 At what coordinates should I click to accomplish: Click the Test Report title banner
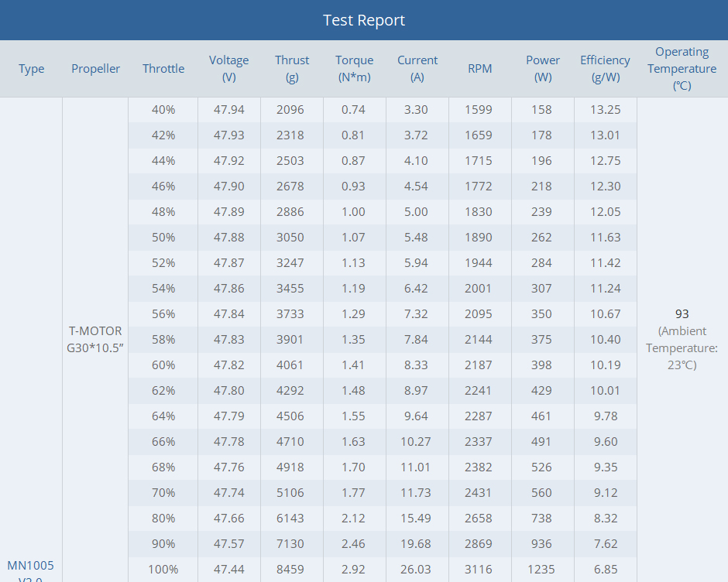(x=364, y=20)
